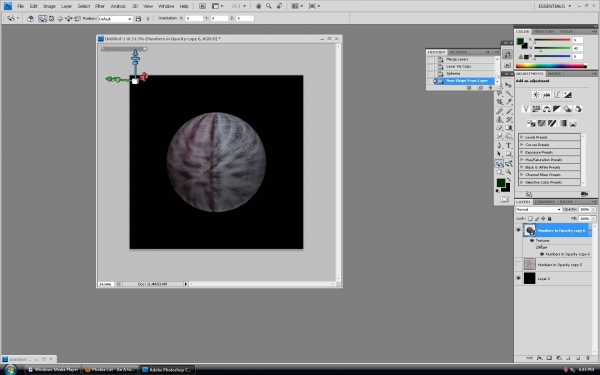
Task: Open the 3D menu
Action: pyautogui.click(x=135, y=6)
